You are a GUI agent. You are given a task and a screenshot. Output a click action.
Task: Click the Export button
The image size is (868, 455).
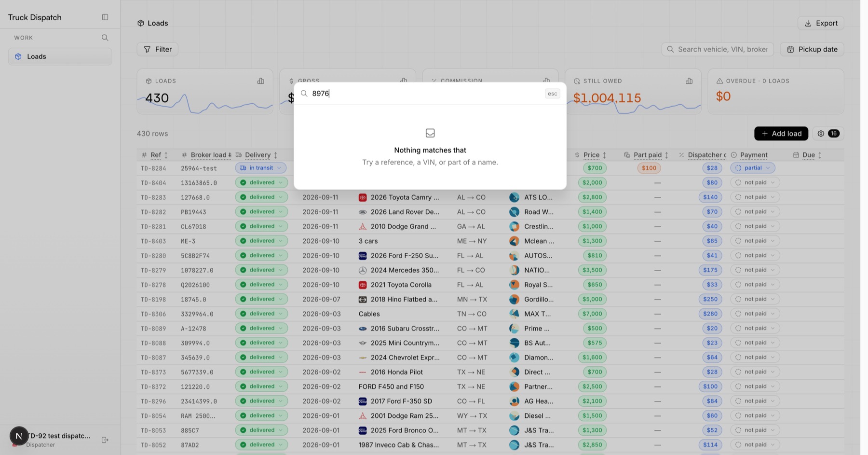click(x=821, y=23)
